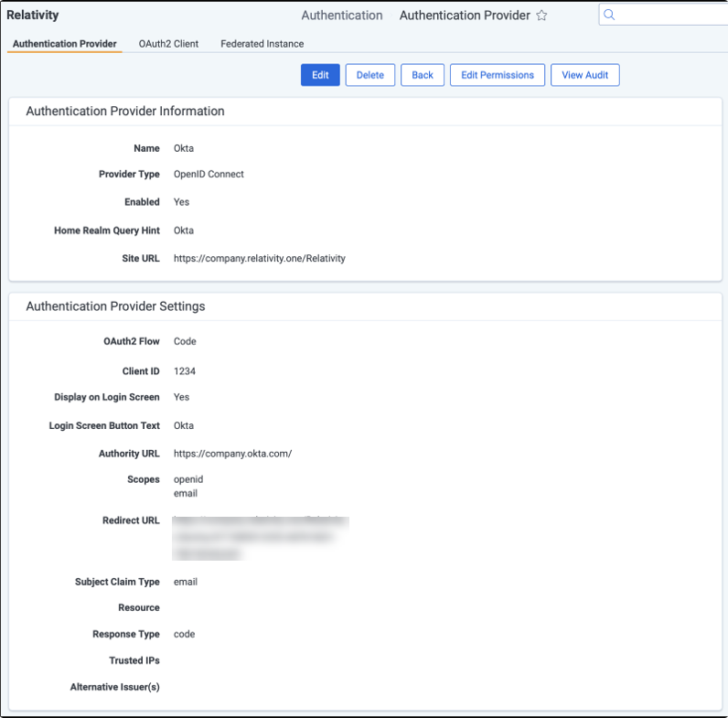Click the blurred Redirect URL value
Screen dimensions: 728x718
click(x=261, y=538)
